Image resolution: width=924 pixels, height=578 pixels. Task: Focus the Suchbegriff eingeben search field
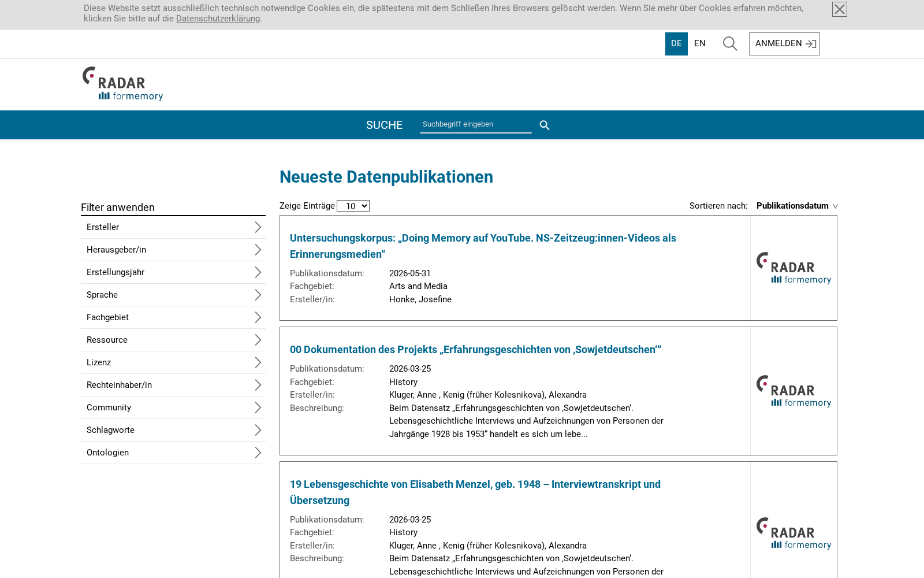pyautogui.click(x=475, y=124)
